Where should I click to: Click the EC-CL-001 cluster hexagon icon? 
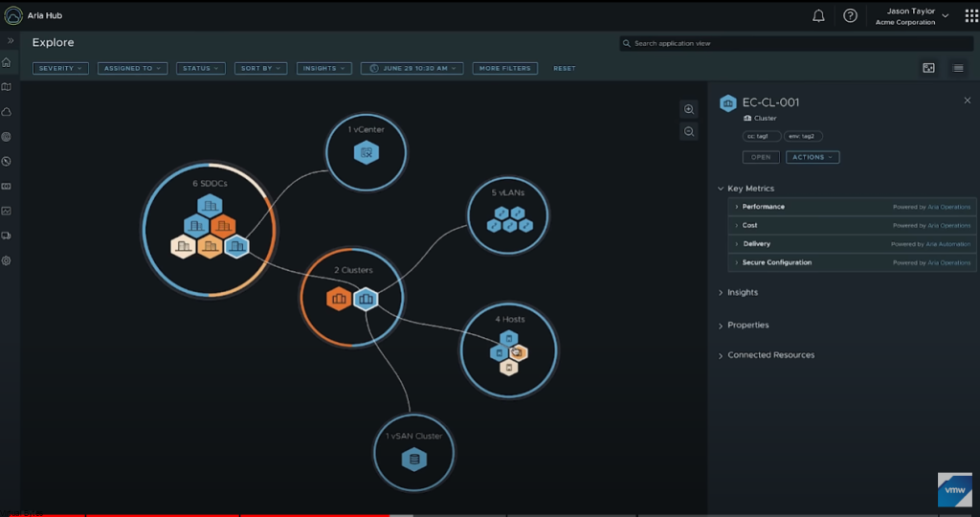click(728, 103)
